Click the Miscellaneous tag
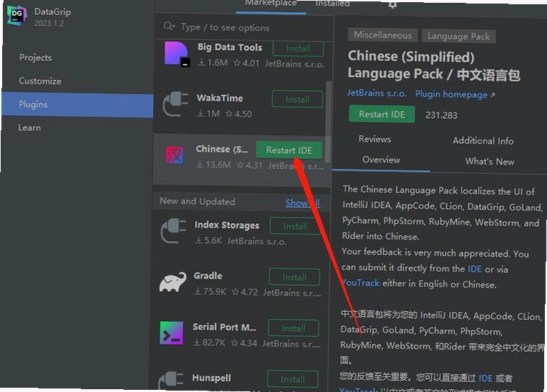This screenshot has height=392, width=547. 383,35
